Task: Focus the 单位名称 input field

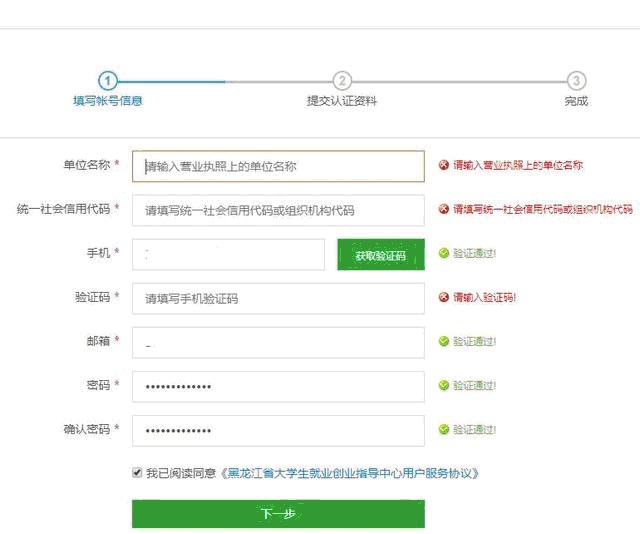Action: point(278,166)
